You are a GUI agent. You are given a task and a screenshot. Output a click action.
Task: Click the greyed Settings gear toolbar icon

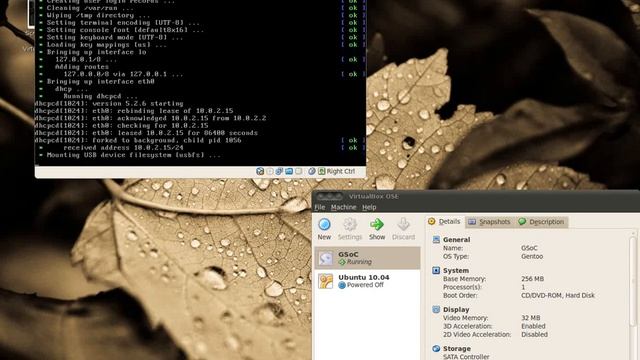point(350,224)
